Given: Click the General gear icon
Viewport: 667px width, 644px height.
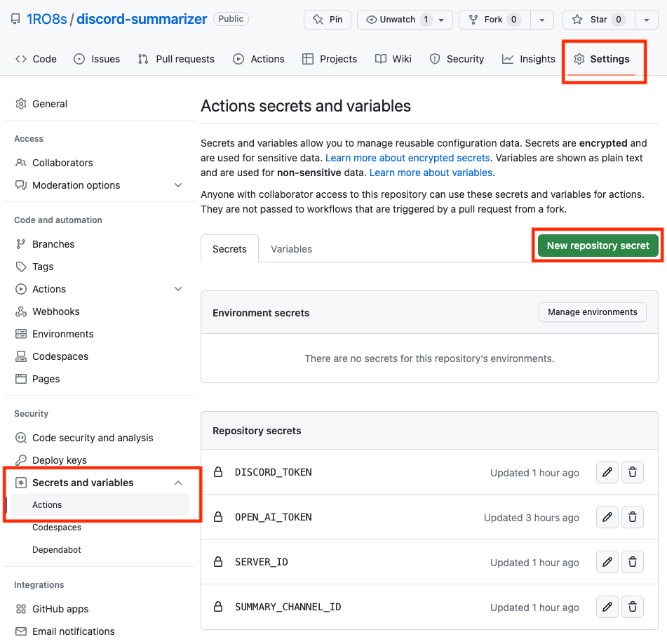Looking at the screenshot, I should 21,104.
